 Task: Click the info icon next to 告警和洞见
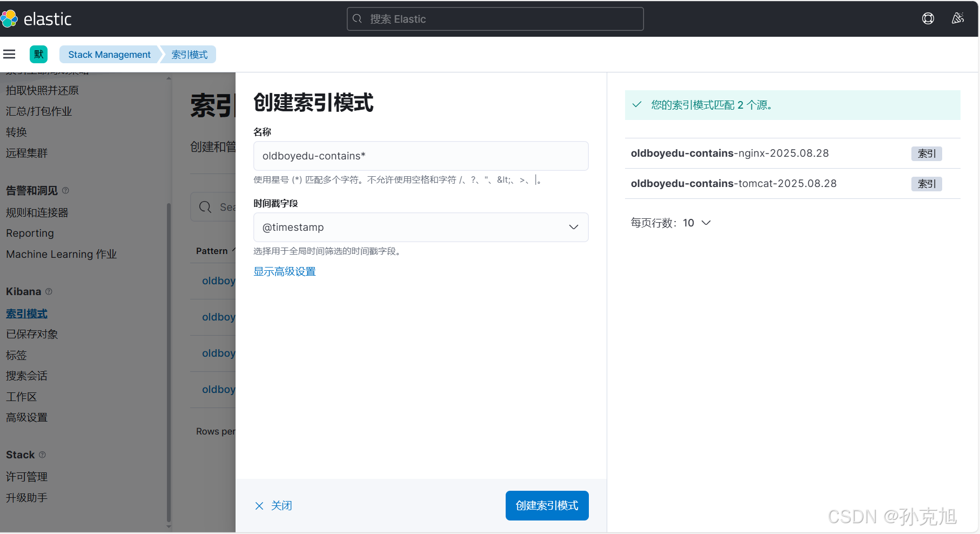click(x=65, y=190)
